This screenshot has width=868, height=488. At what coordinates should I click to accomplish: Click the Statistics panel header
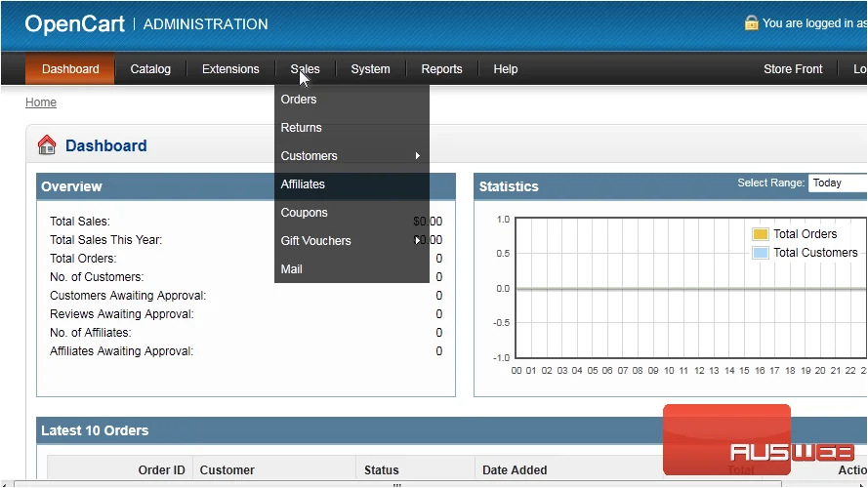pos(671,186)
